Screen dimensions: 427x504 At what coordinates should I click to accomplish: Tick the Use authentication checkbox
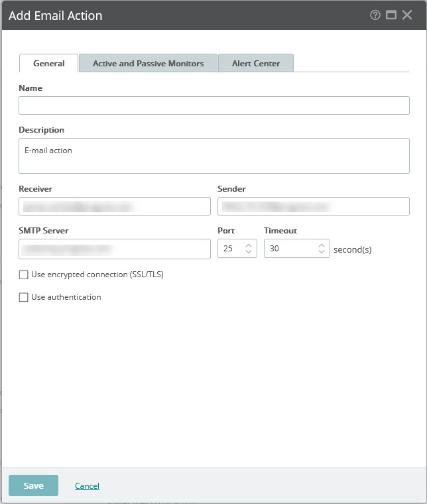tap(23, 297)
